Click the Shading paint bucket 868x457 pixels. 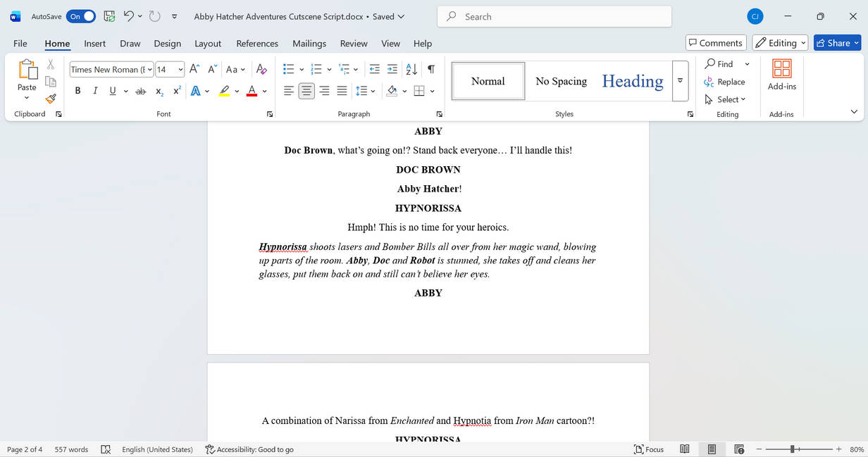[392, 91]
